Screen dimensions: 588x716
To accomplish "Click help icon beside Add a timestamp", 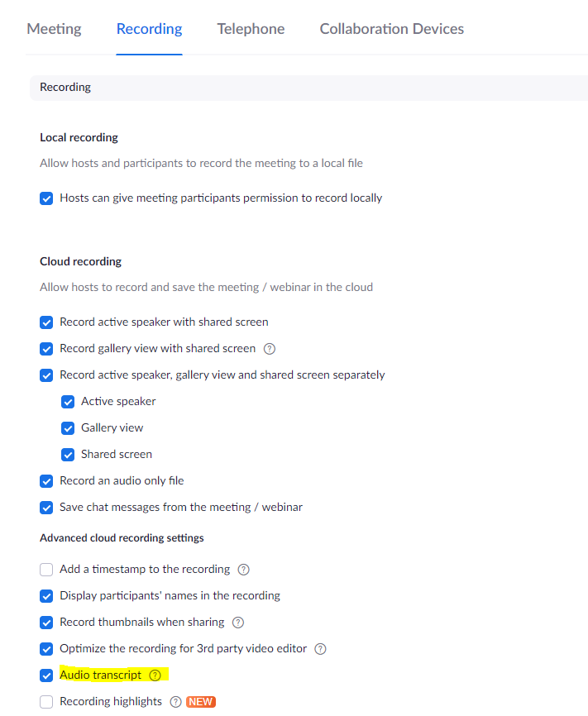I will (243, 570).
